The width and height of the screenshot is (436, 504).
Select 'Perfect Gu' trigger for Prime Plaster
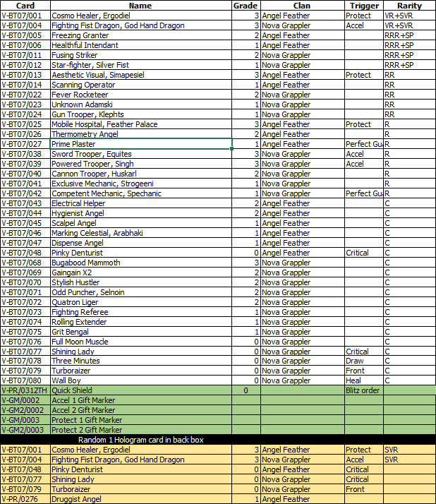click(x=364, y=144)
